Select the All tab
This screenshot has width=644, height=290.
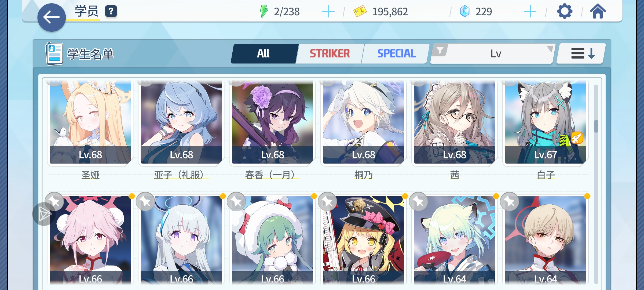(264, 53)
